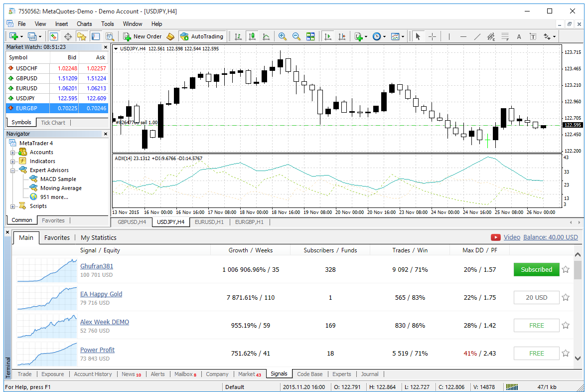The image size is (588, 392).
Task: Add Ghufran381 to favorites star
Action: [566, 270]
